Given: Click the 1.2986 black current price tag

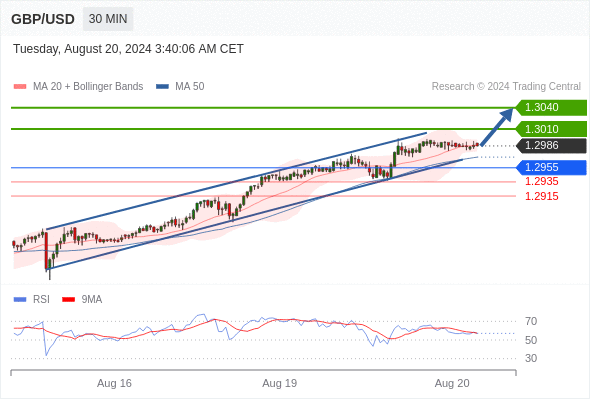Looking at the screenshot, I should (x=551, y=146).
